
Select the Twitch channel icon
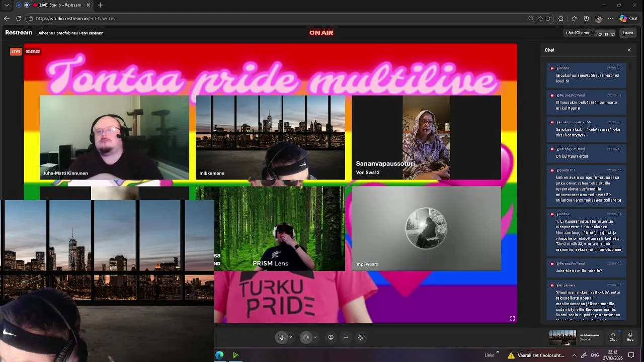pyautogui.click(x=613, y=34)
